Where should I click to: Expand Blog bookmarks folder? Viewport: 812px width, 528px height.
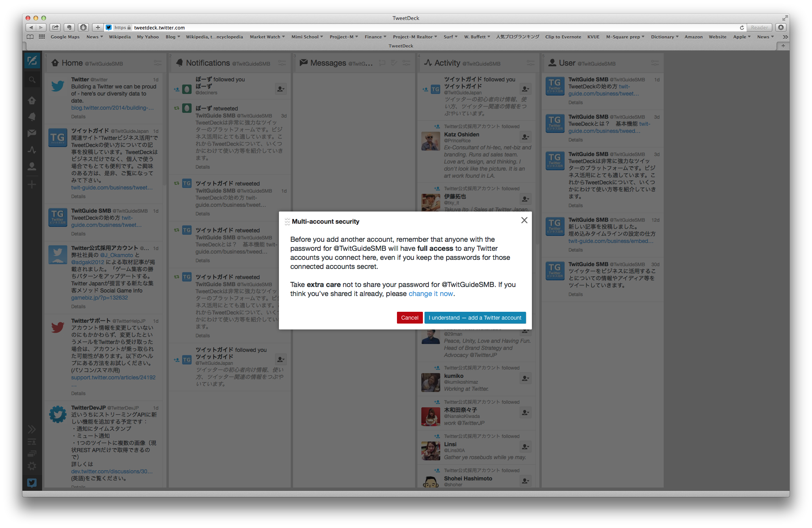(173, 37)
